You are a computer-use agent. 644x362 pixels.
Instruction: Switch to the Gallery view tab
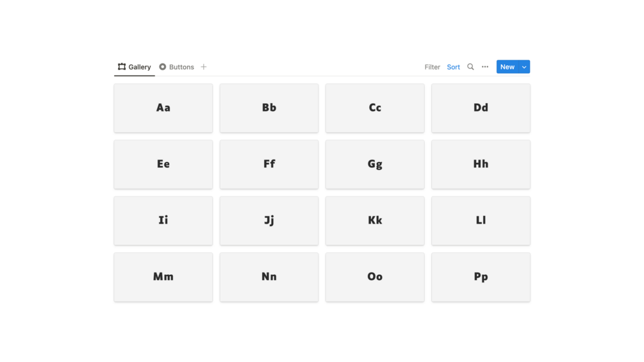click(135, 67)
